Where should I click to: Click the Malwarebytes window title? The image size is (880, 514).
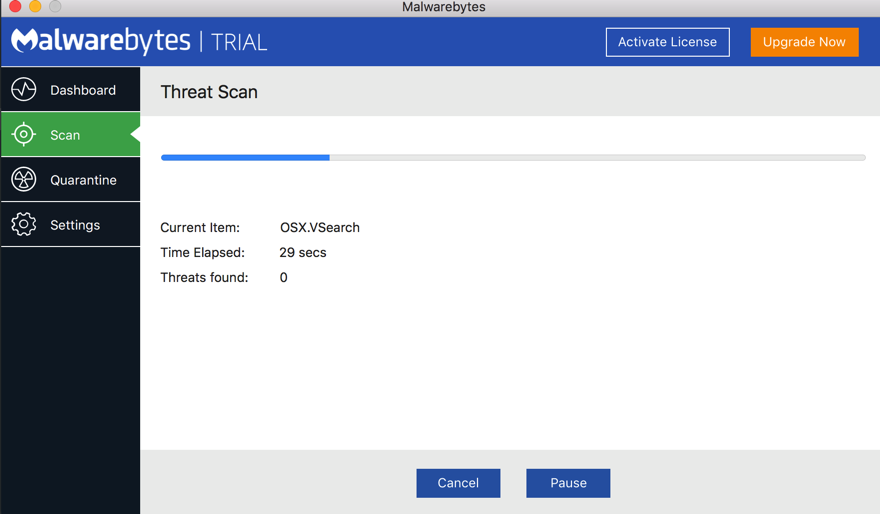444,7
